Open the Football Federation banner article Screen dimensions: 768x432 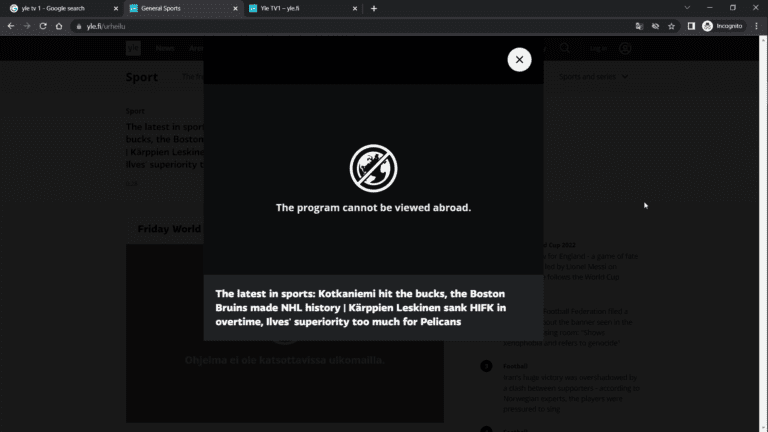pyautogui.click(x=571, y=327)
